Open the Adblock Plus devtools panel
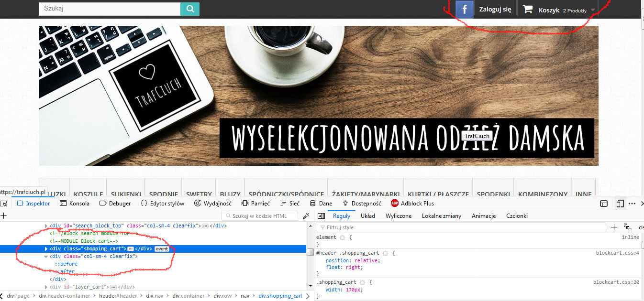 point(412,204)
